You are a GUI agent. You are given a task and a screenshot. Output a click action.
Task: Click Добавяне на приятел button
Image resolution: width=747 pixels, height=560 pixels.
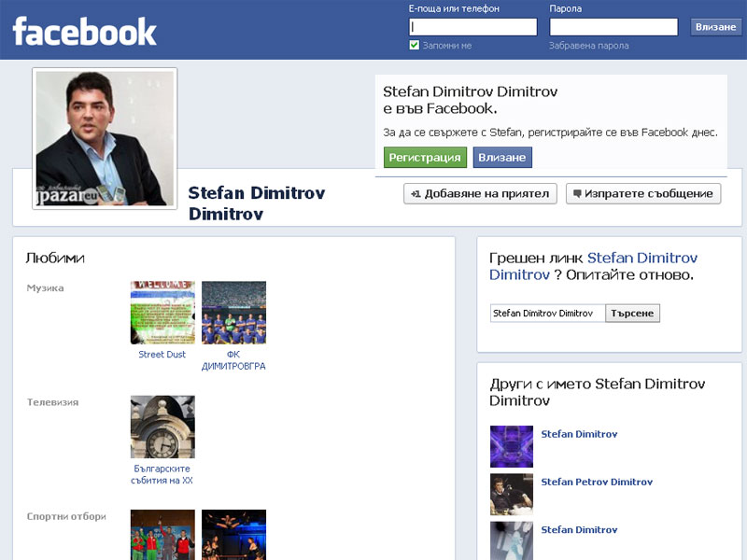[481, 193]
